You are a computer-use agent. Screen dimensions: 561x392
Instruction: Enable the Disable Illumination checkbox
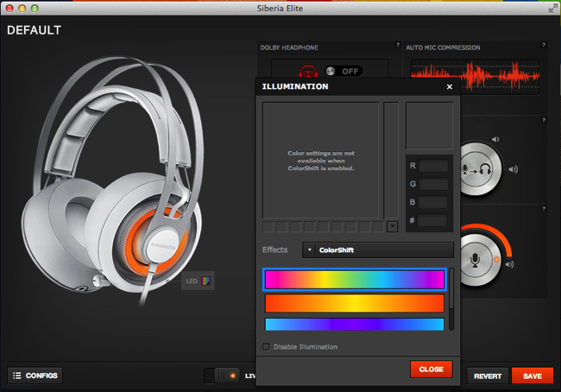click(x=266, y=346)
